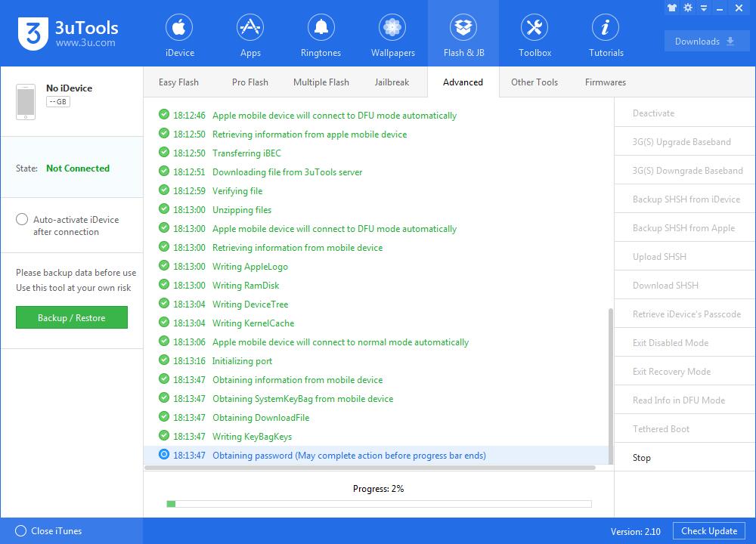
Task: Expand the title bar dropdown menu arrow
Action: point(704,8)
